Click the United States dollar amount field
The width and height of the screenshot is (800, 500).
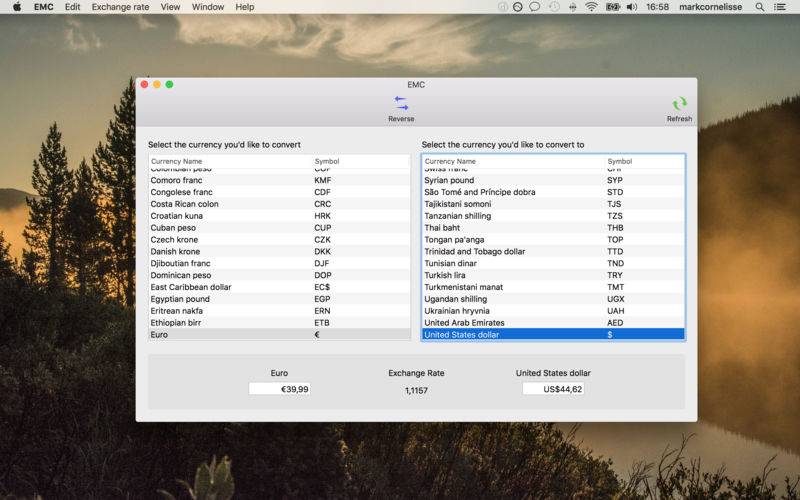click(x=553, y=389)
